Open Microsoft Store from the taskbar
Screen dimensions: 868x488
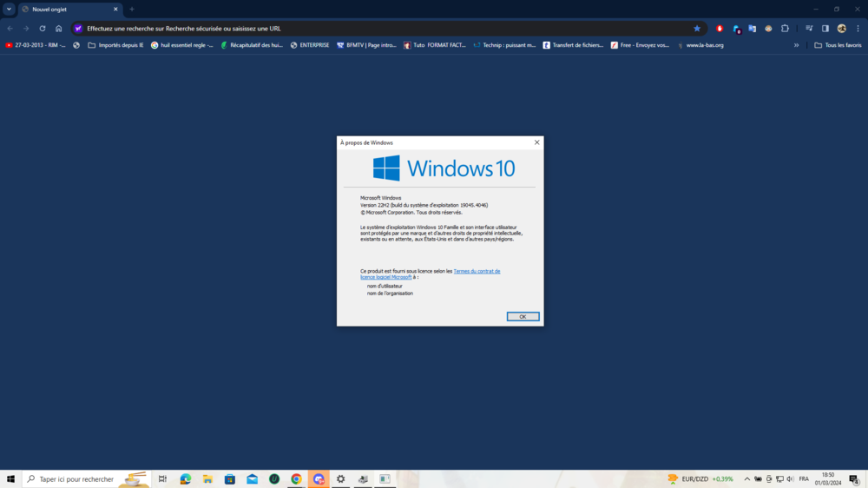point(230,478)
